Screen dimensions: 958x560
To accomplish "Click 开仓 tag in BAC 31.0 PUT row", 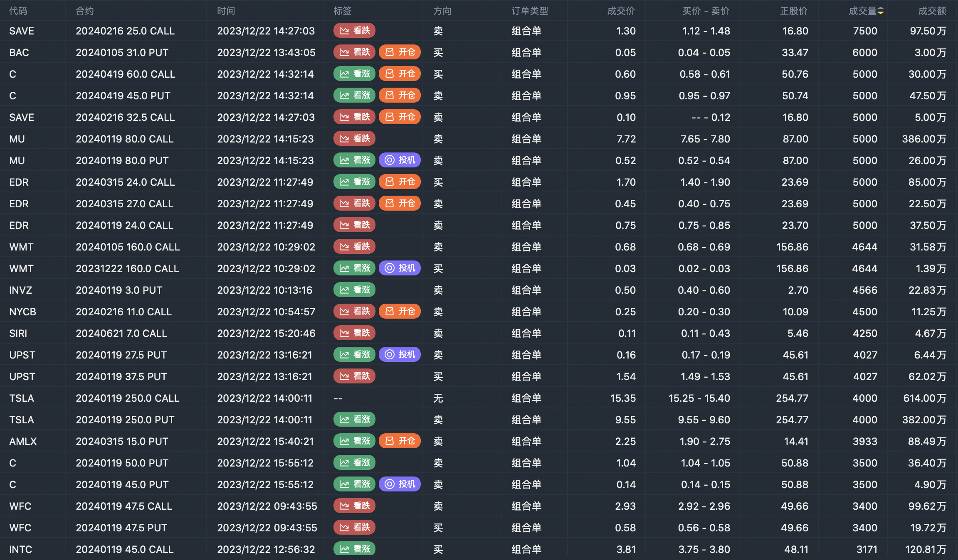I will point(400,52).
